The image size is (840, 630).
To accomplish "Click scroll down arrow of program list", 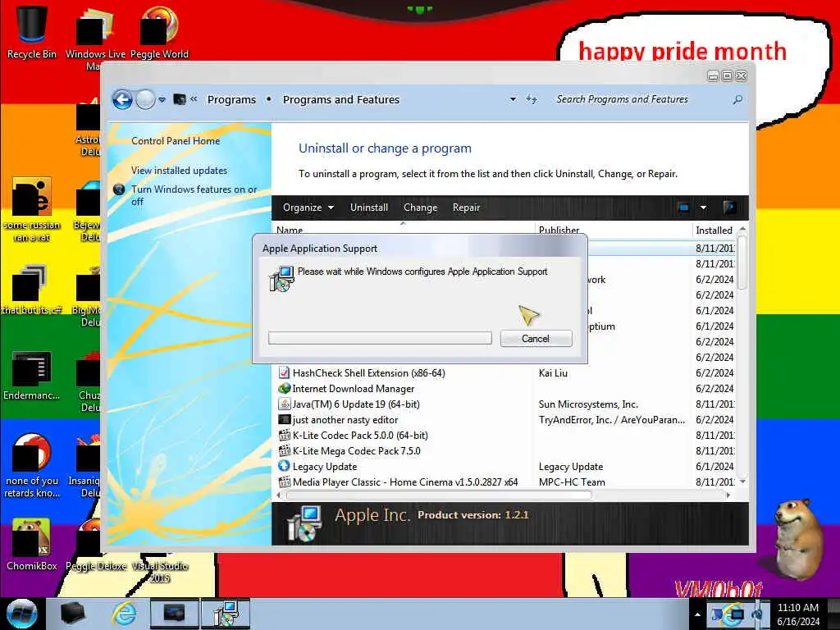I will 742,482.
